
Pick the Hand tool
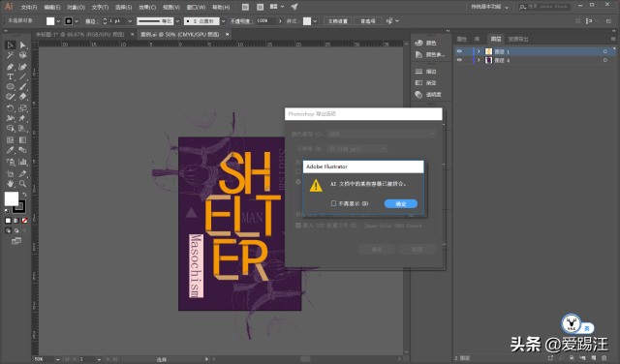coord(11,183)
